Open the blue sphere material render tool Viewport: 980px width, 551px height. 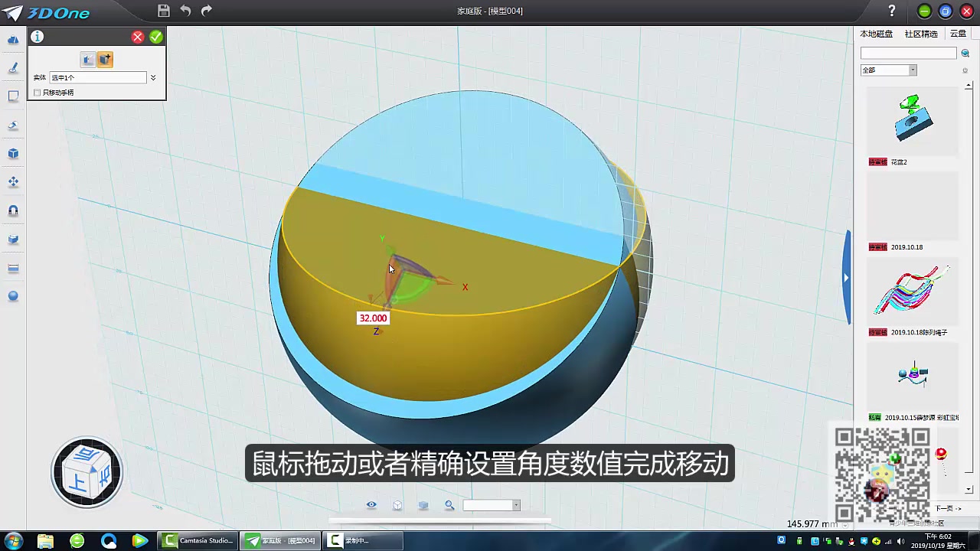(13, 296)
